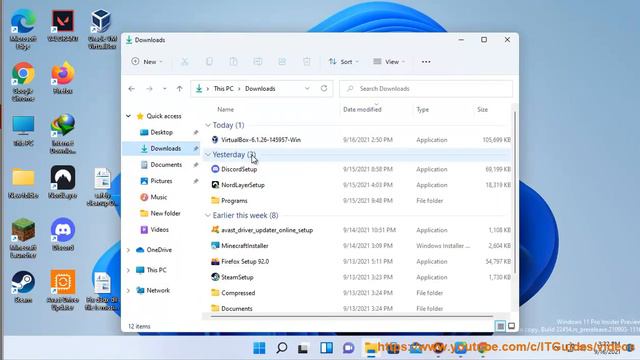Open the See more ellipsis menu
Viewport: 640px width, 360px height.
pyautogui.click(x=426, y=62)
